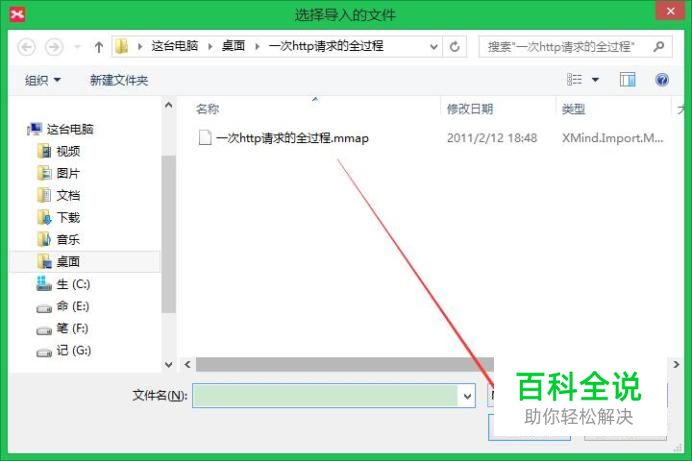Screen dimensions: 692x461
Task: Toggle the preview pane icon
Action: pos(627,80)
